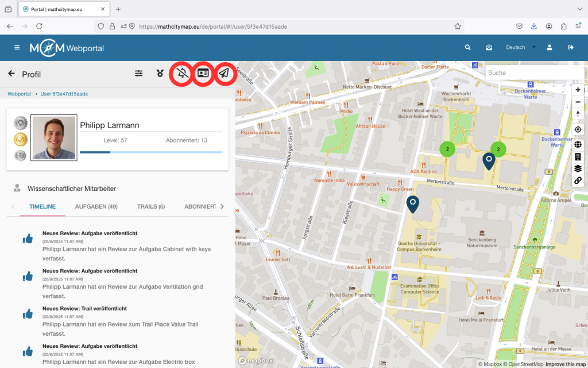Click the map layers stack icon
588x368 pixels.
pos(578,168)
